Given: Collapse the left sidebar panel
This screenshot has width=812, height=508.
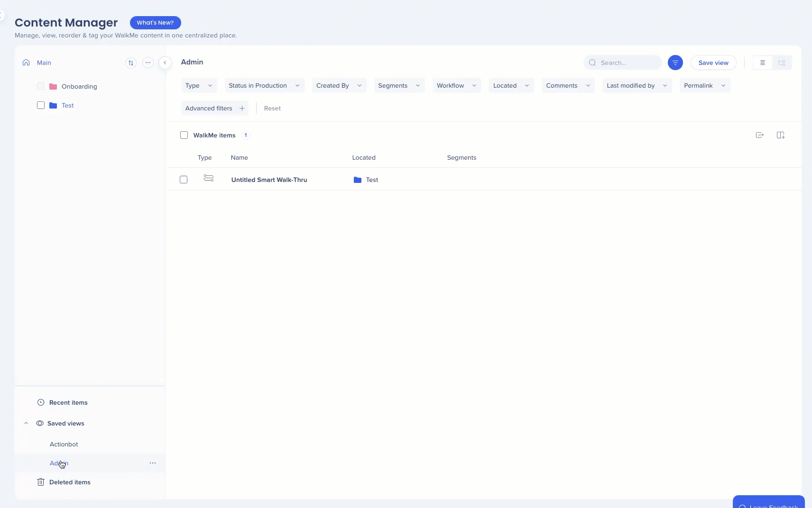Looking at the screenshot, I should (x=165, y=63).
